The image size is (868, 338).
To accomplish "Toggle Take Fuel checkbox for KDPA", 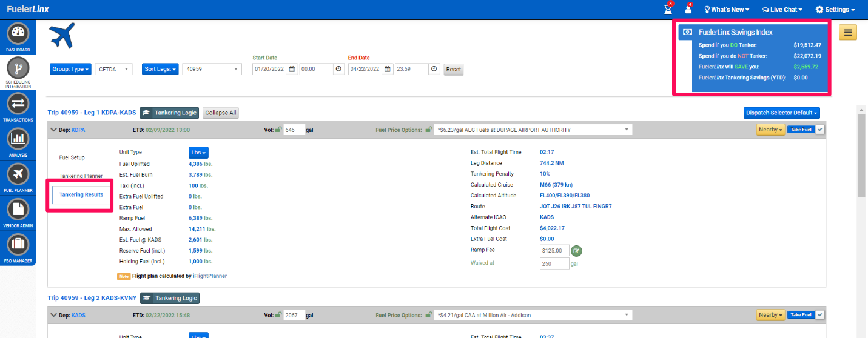I will [819, 130].
